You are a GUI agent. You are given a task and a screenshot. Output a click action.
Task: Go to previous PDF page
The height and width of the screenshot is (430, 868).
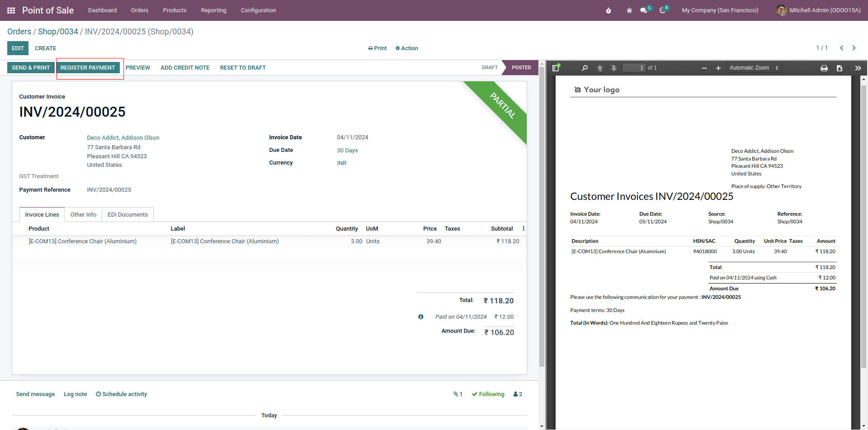pos(600,68)
